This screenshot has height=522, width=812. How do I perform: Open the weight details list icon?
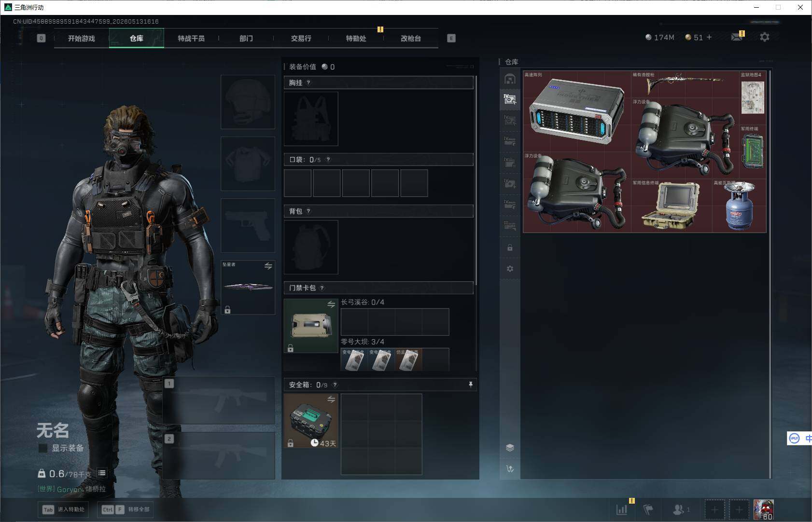[x=102, y=473]
